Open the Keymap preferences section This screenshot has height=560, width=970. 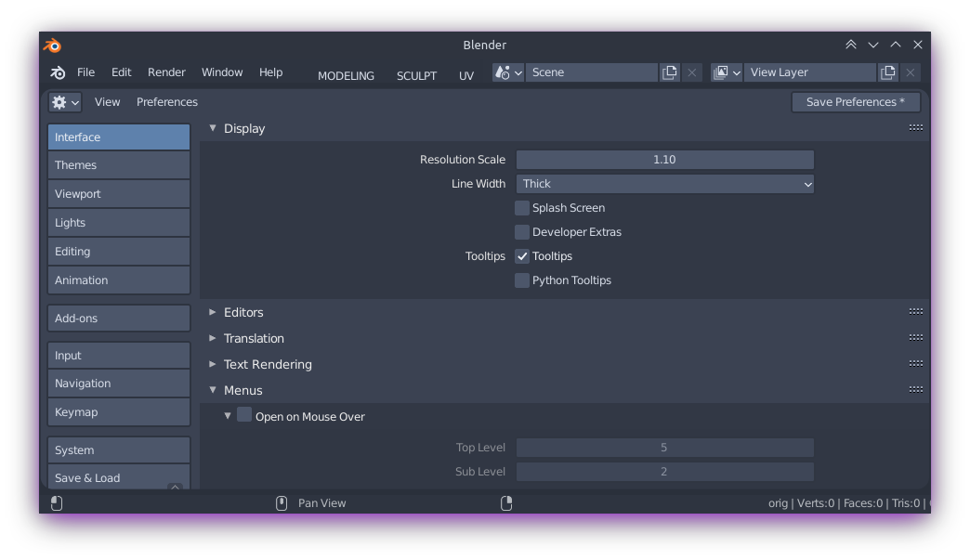(x=119, y=412)
